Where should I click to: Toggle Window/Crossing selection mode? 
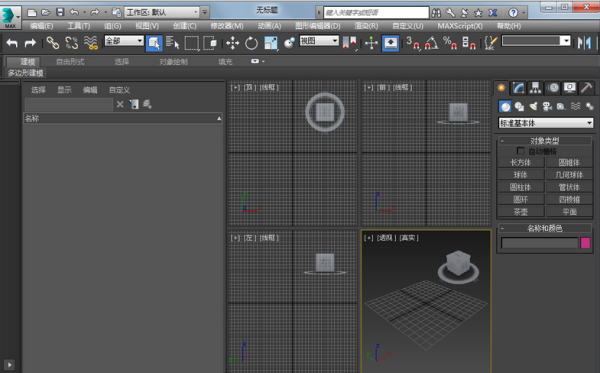point(210,43)
